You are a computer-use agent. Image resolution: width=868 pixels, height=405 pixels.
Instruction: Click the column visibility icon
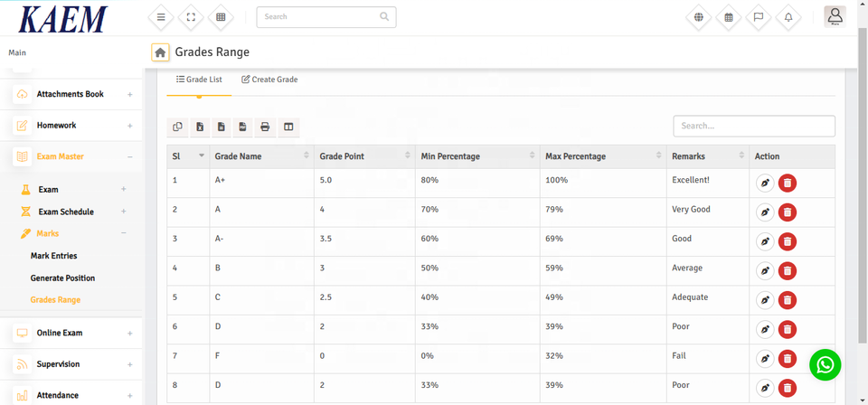[x=288, y=127]
